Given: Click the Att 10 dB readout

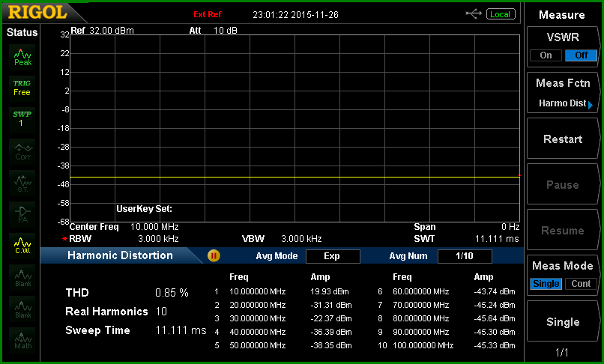Looking at the screenshot, I should 213,31.
